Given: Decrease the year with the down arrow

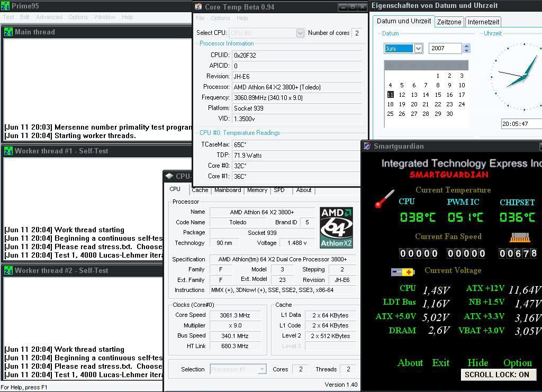Looking at the screenshot, I should coord(466,51).
